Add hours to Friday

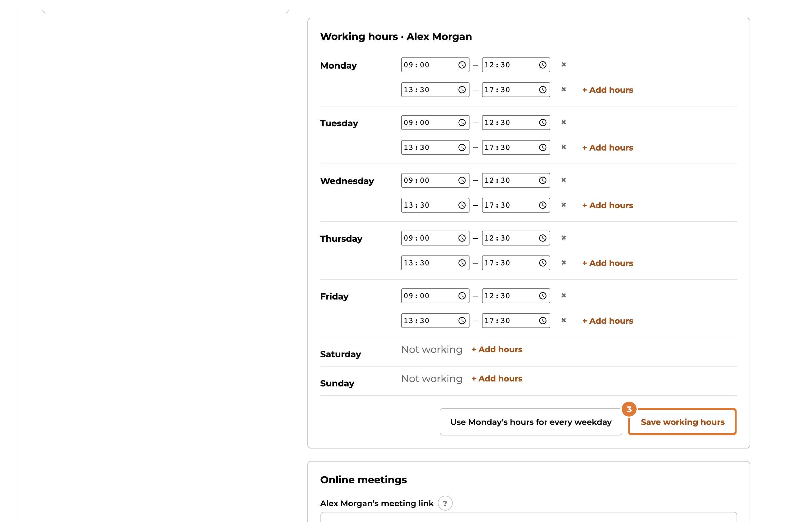(x=608, y=321)
